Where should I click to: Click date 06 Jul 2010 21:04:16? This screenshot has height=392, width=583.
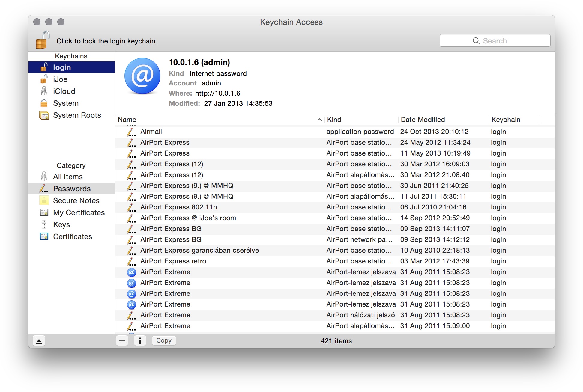433,207
